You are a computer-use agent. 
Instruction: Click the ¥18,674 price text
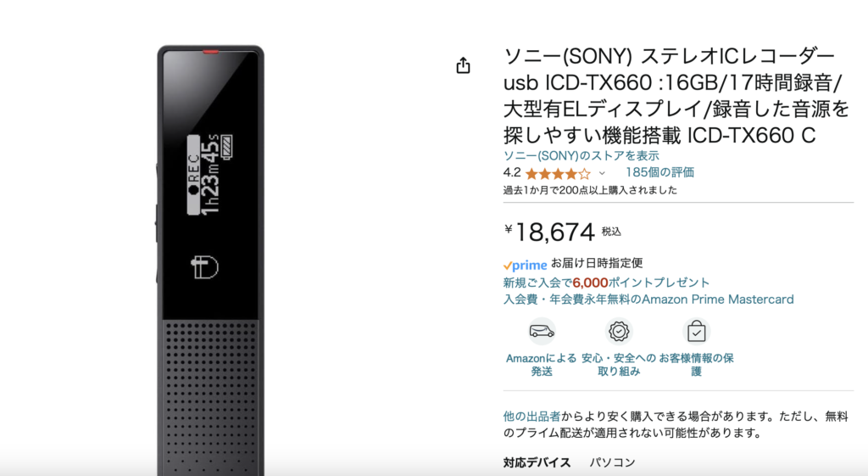(549, 232)
